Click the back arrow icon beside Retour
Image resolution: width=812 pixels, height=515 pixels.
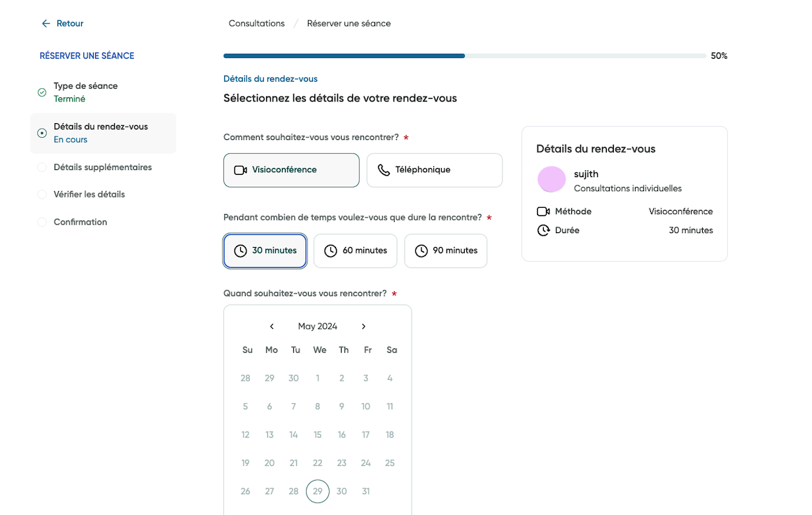coord(46,24)
